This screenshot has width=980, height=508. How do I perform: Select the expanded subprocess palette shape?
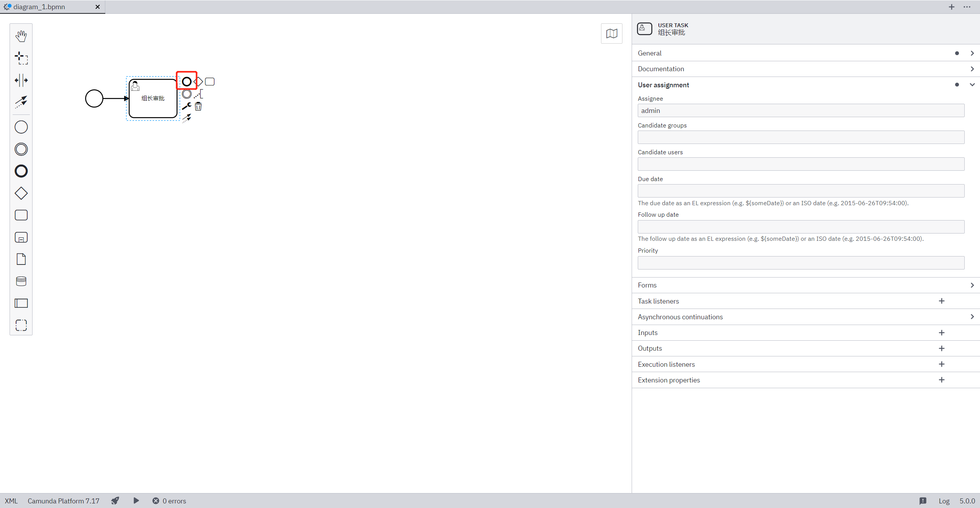pyautogui.click(x=21, y=237)
